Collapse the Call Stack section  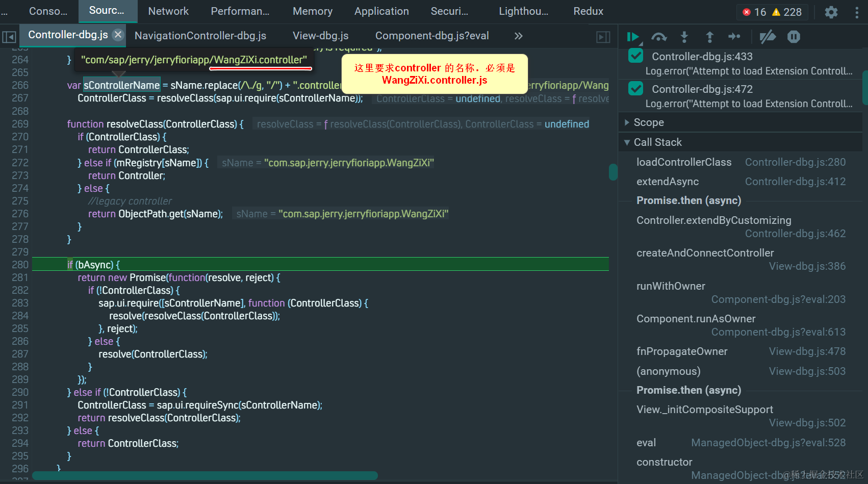(x=741, y=142)
